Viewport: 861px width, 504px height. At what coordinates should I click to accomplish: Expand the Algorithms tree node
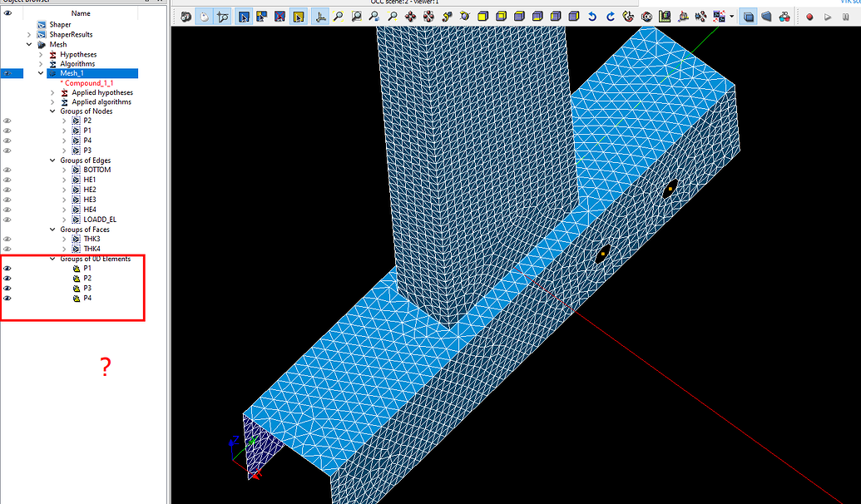point(41,64)
